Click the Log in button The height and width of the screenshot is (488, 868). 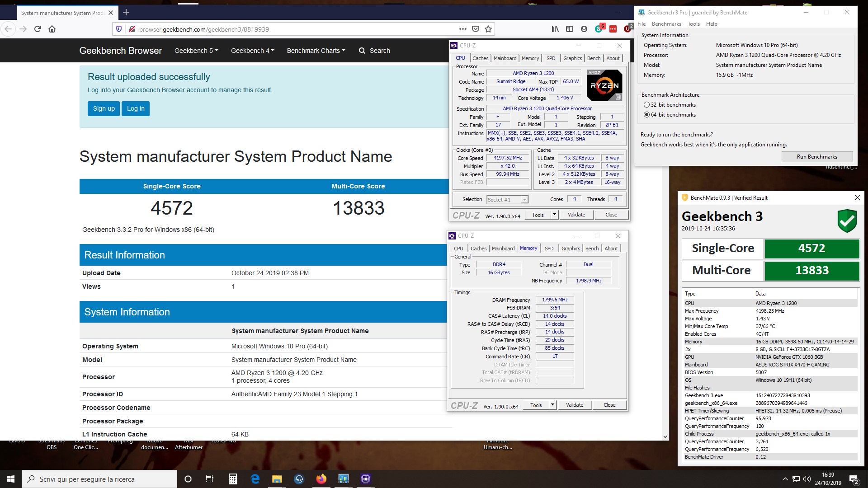[136, 108]
